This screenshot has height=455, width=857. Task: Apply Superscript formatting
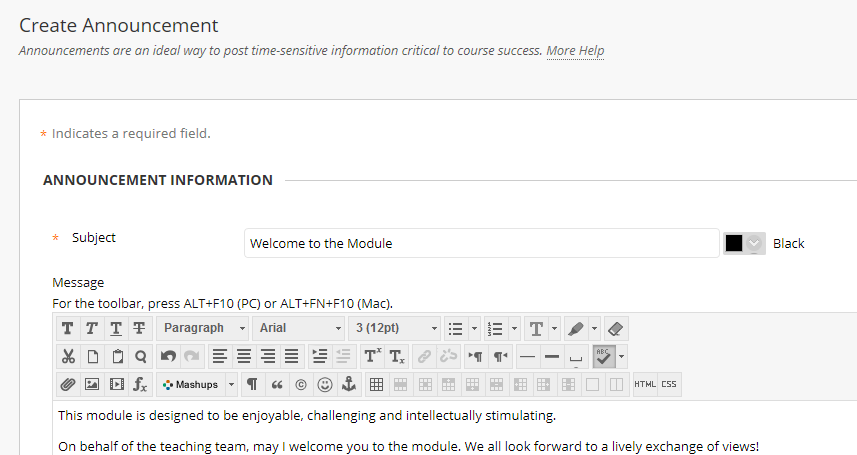pyautogui.click(x=372, y=357)
